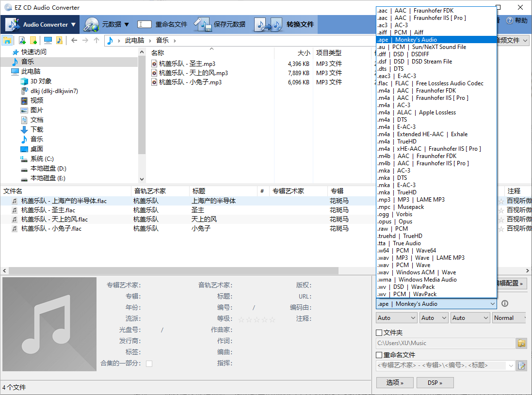Open the 元数据 disc metadata icon
This screenshot has height=395, width=532.
pos(91,24)
